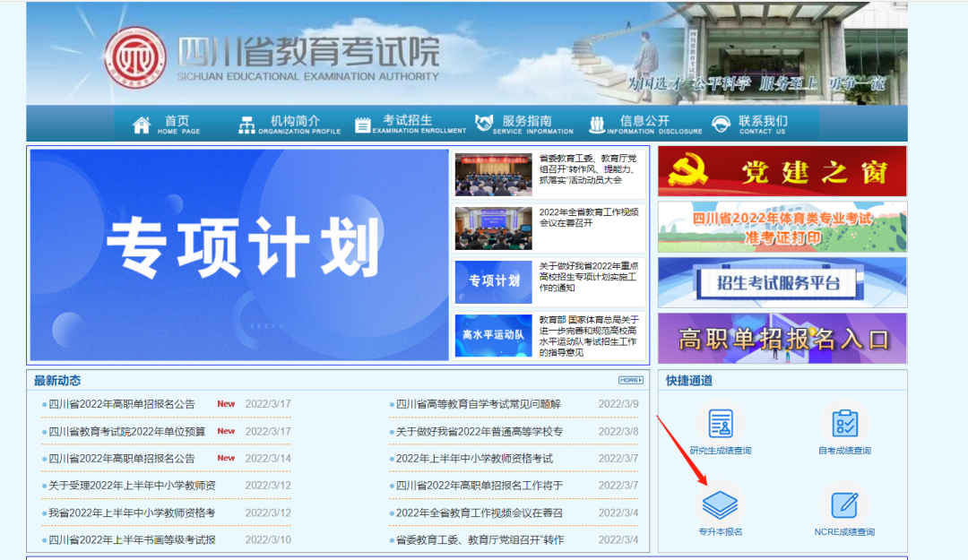Open 省委教育工委、教育厅党组召开"转作 news item
The image size is (968, 560).
pyautogui.click(x=480, y=540)
